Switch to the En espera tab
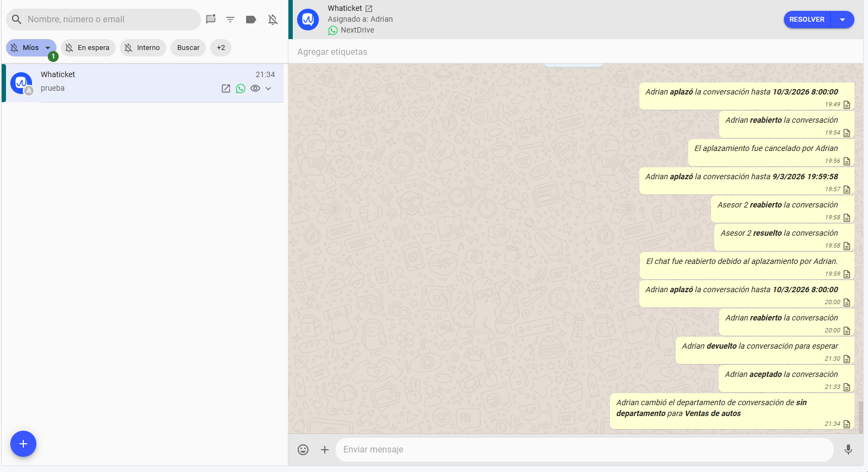The height and width of the screenshot is (472, 868). (88, 48)
